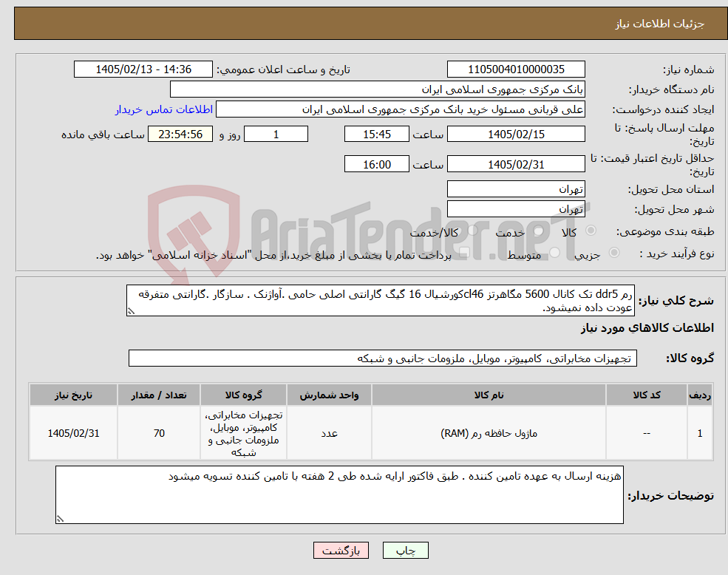Click the quantity cell showing 70
The width and height of the screenshot is (728, 575).
159,433
